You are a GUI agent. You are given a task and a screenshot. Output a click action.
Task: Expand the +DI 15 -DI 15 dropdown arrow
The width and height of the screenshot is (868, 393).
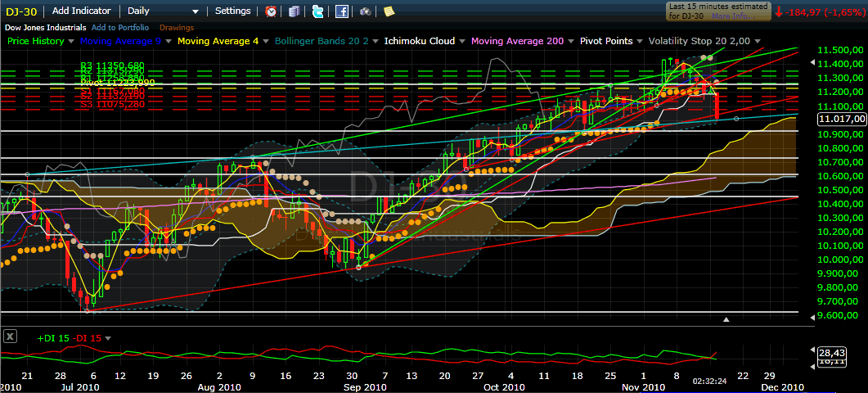click(107, 338)
